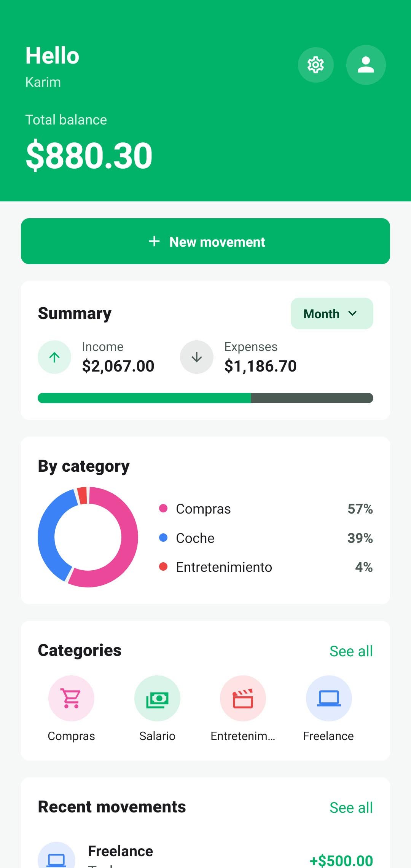The width and height of the screenshot is (411, 868).
Task: Tap the gray Expenses down-arrow icon
Action: [197, 357]
